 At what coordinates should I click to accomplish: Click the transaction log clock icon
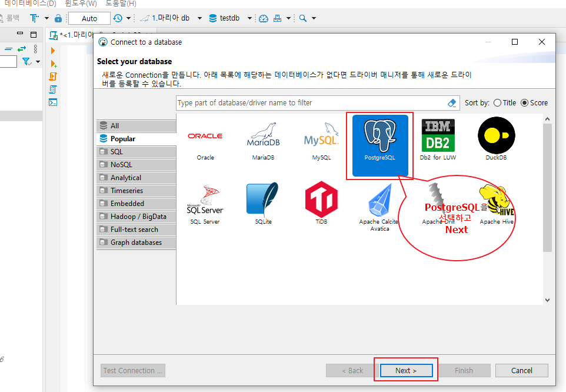pos(118,18)
